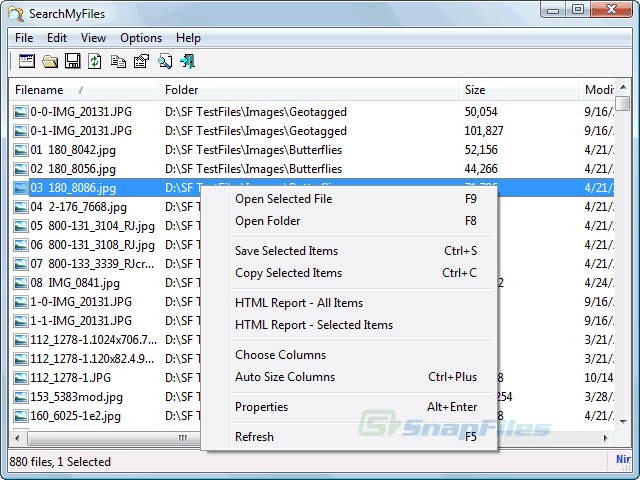This screenshot has width=640, height=480.
Task: Click the file icon of 04 2-176_7668.jpg
Action: (20, 207)
